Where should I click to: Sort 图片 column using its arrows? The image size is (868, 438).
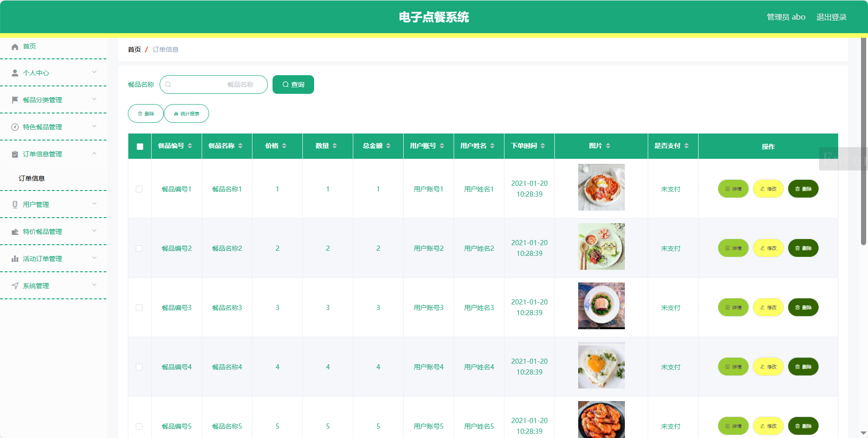click(x=608, y=146)
